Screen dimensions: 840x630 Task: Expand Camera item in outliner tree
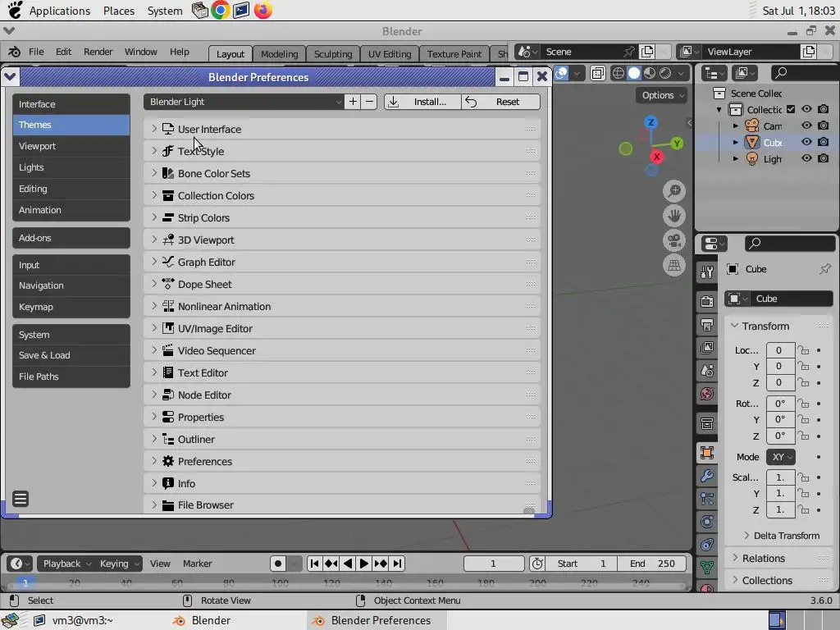pos(736,126)
